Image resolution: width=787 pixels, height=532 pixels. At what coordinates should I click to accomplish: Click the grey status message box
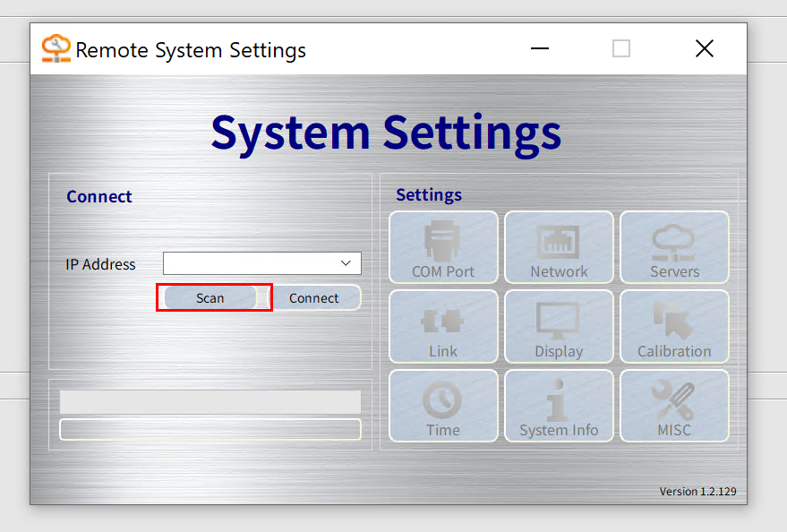(x=210, y=401)
